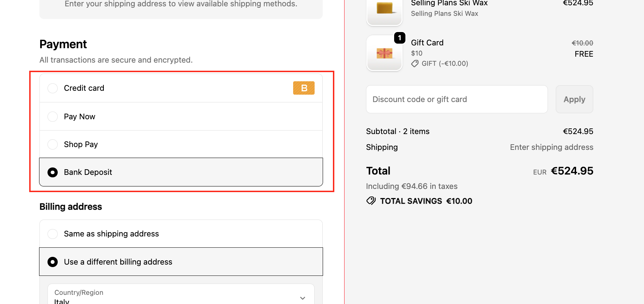Click the Selling Plans Ski Wax title

(x=449, y=3)
